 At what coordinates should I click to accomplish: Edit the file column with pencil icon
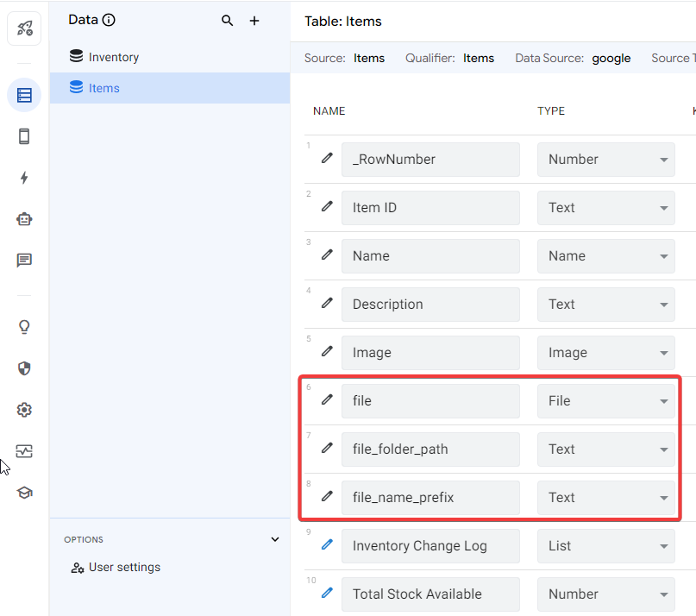click(327, 400)
